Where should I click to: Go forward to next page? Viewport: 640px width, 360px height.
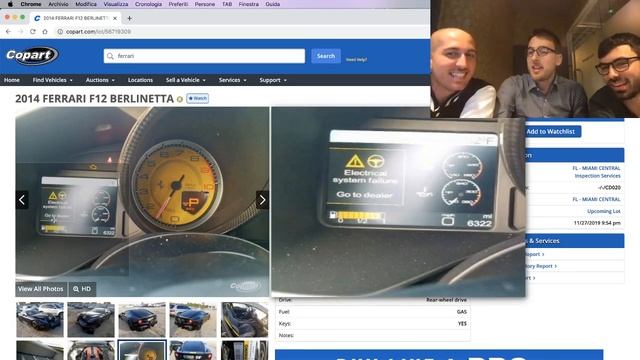click(20, 31)
